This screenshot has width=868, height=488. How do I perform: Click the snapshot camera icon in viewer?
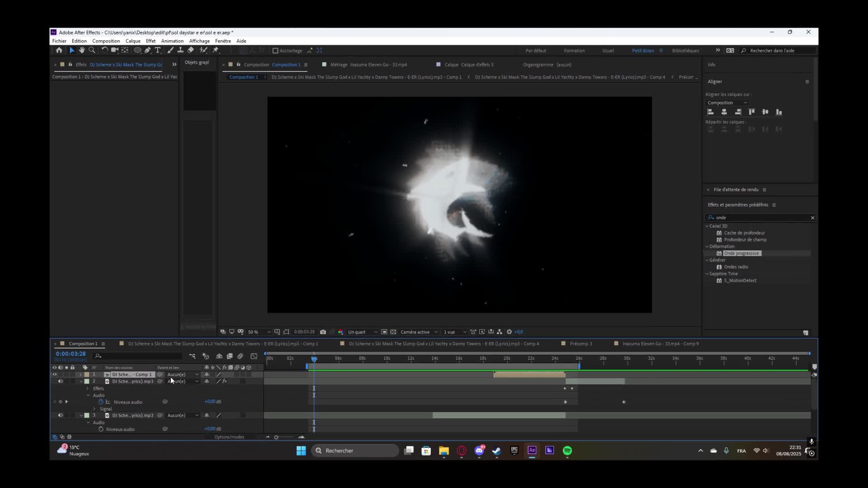323,332
